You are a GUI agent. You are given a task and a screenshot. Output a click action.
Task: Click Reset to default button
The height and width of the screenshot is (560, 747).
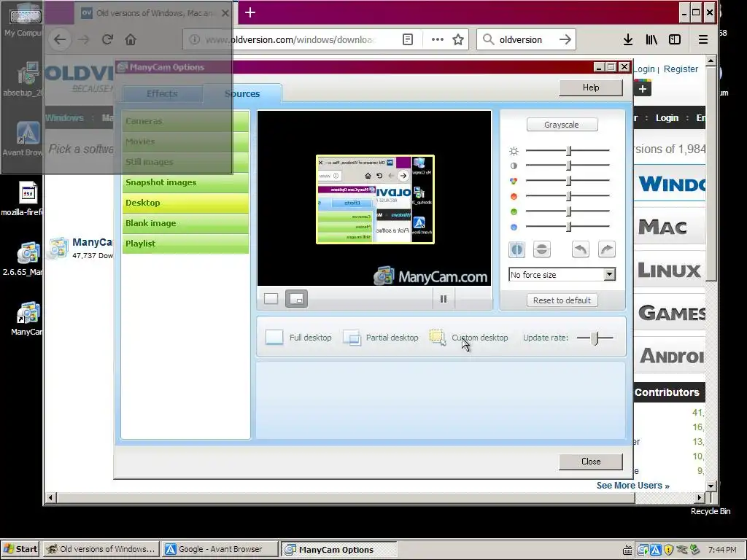[562, 300]
